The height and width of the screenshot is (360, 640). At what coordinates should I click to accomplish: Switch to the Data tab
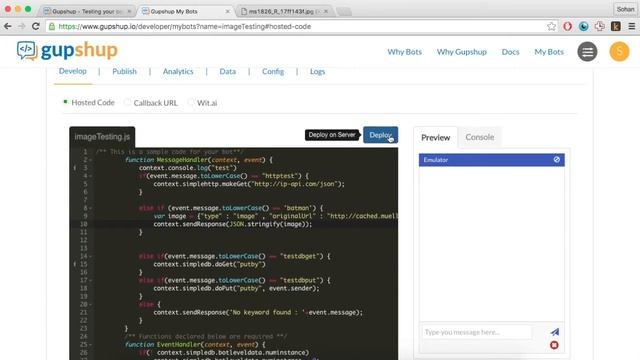[228, 71]
